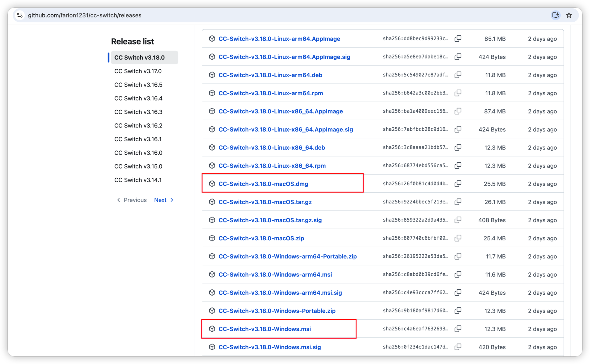Viewport: 590px width, 364px height.
Task: Download CC-Switch-v3.18.0-Windows-arm64-Portable.zip
Action: click(x=288, y=256)
